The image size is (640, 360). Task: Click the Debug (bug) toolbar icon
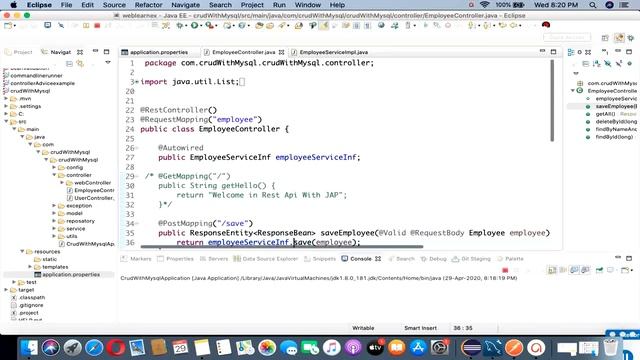(x=179, y=25)
